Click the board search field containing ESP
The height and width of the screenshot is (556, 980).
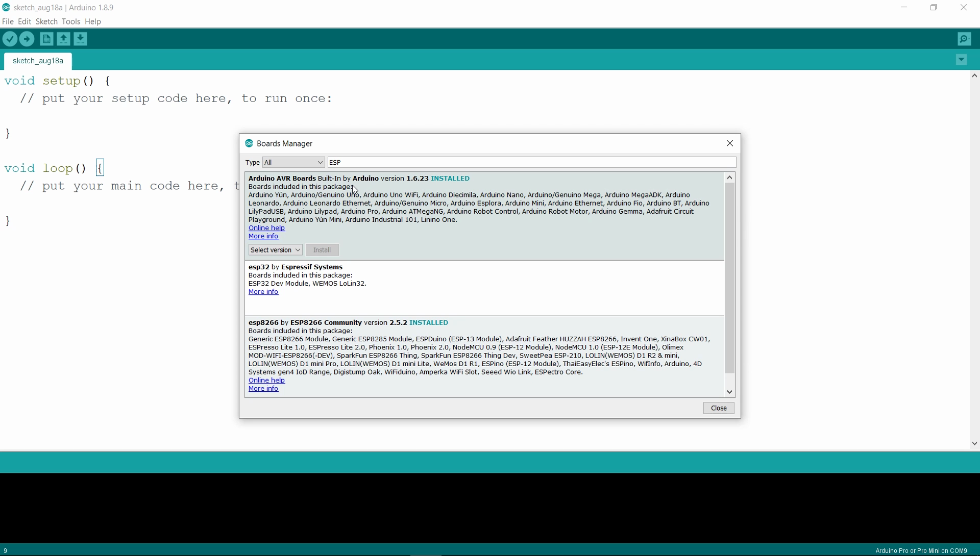(532, 162)
